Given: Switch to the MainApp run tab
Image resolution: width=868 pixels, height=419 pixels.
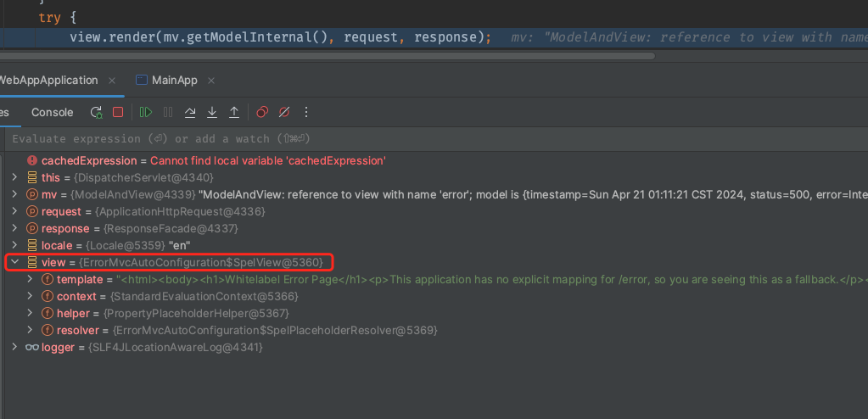Looking at the screenshot, I should 174,81.
